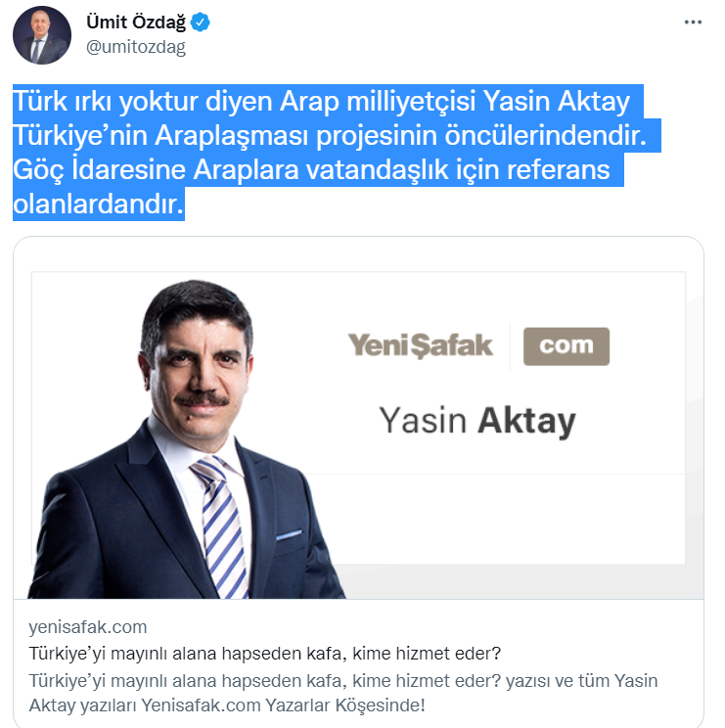Click card description mentioning Yazarlar Köşesinde
This screenshot has height=728, width=725.
(343, 693)
